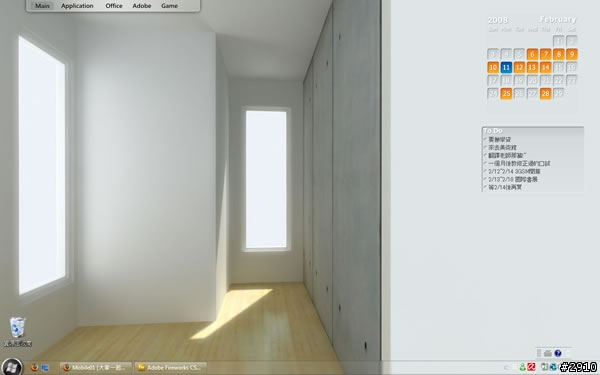Image resolution: width=600 pixels, height=375 pixels.
Task: Click the February month label in calendar
Action: point(558,19)
